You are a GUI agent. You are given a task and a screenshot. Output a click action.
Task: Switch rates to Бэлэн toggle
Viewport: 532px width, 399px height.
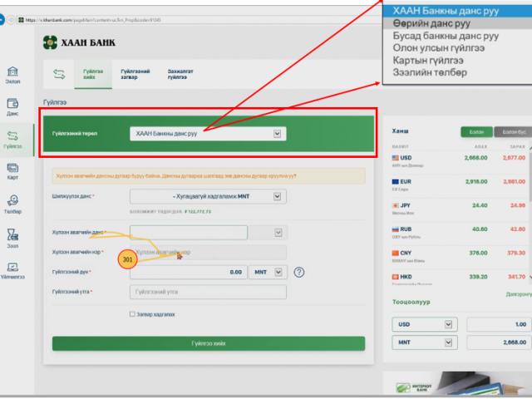(x=476, y=131)
